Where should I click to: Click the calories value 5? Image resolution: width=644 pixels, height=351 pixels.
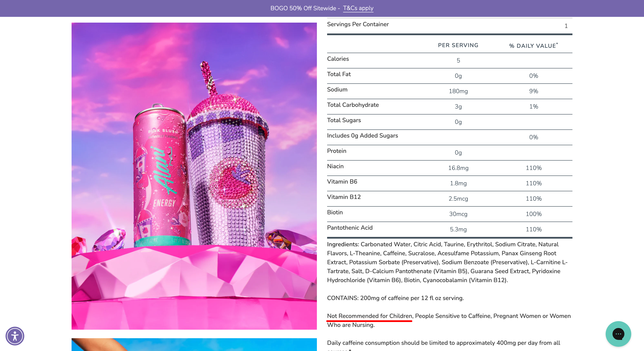pos(458,61)
